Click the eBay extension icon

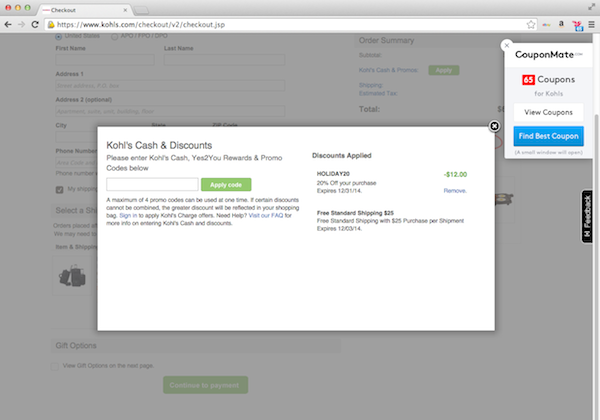546,24
